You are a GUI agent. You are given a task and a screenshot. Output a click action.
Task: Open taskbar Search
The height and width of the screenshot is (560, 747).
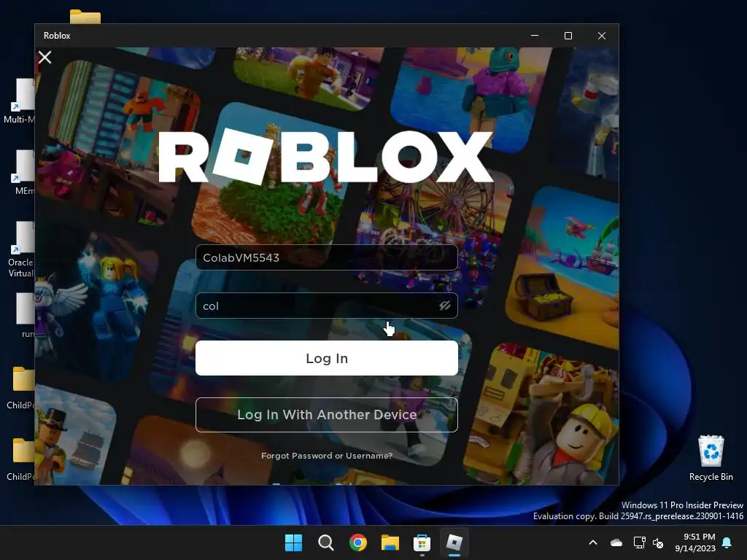(326, 542)
